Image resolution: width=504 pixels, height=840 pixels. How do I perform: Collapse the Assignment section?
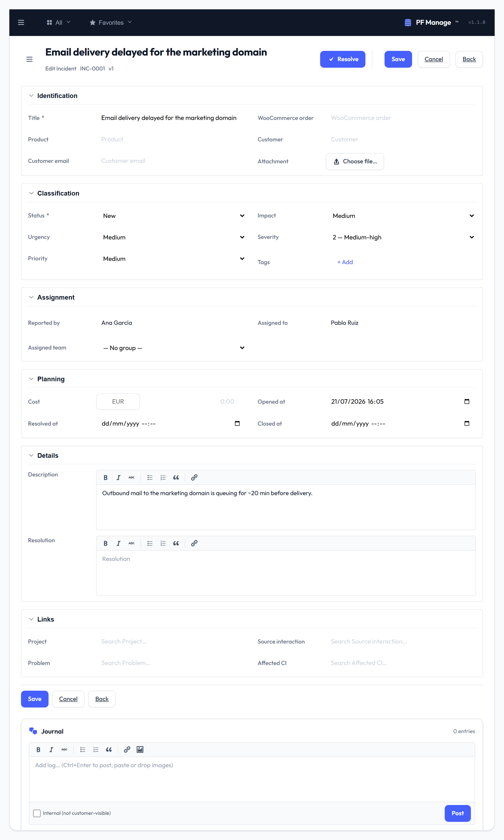[x=31, y=297]
